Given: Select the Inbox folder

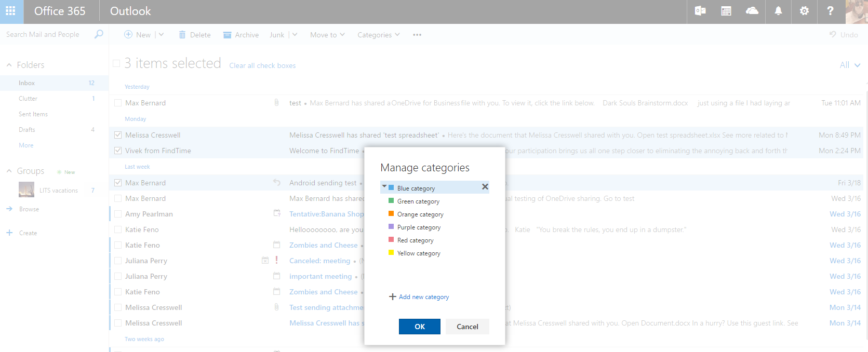Looking at the screenshot, I should tap(54, 83).
